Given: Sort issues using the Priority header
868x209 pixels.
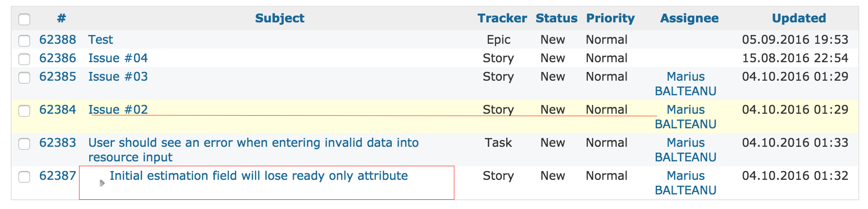Looking at the screenshot, I should click(x=610, y=18).
